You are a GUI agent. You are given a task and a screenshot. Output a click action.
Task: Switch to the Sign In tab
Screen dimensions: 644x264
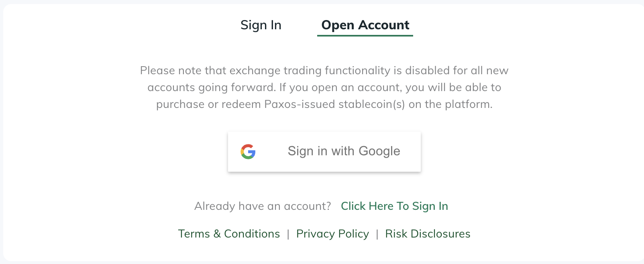[261, 25]
